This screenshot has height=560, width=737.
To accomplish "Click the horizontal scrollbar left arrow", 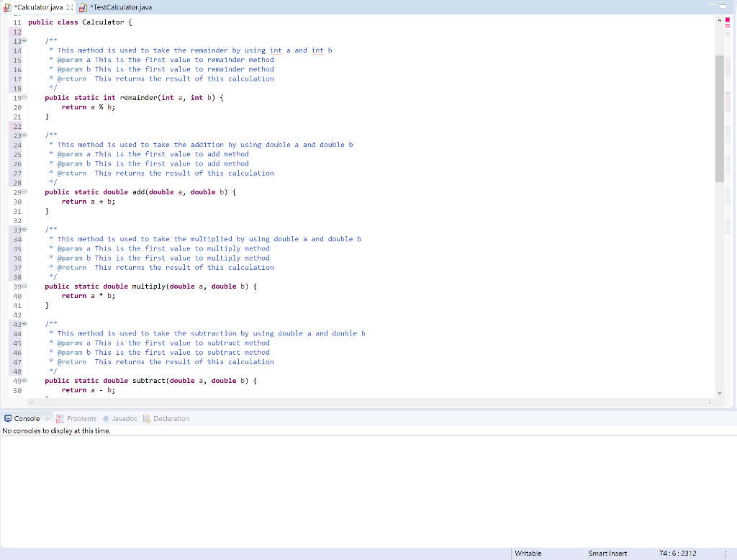I will pyautogui.click(x=32, y=402).
